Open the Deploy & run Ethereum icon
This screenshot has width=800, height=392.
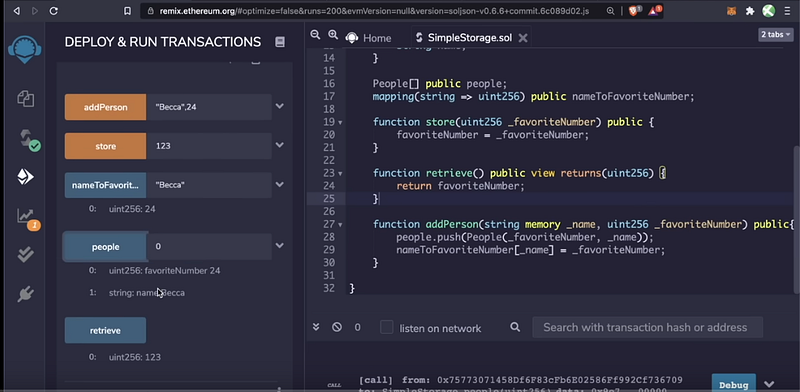point(26,177)
